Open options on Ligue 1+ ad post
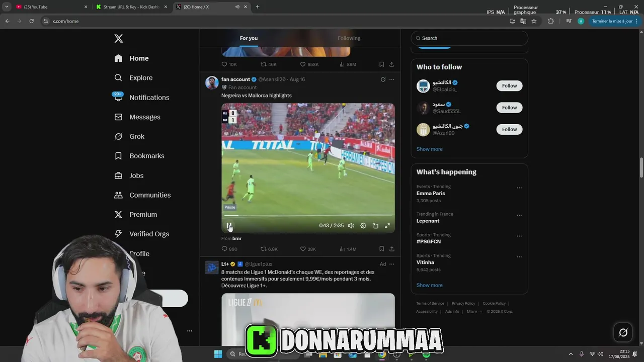Screen dimensions: 644x362 [392, 264]
